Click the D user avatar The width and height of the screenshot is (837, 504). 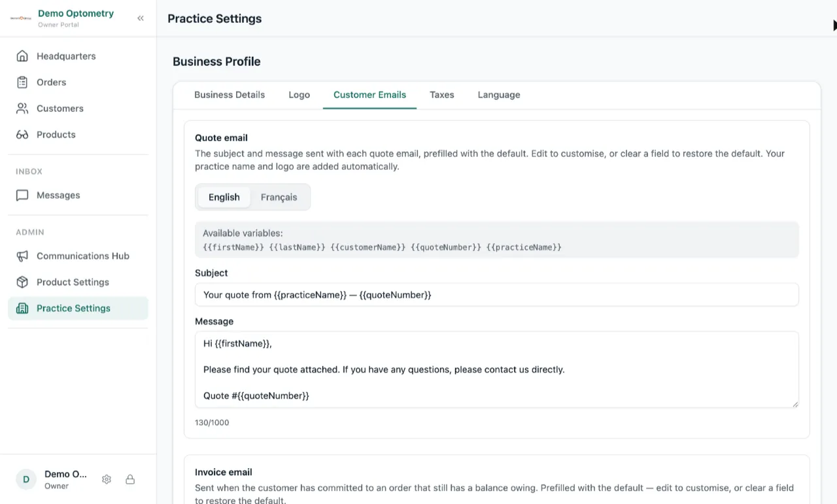click(26, 479)
